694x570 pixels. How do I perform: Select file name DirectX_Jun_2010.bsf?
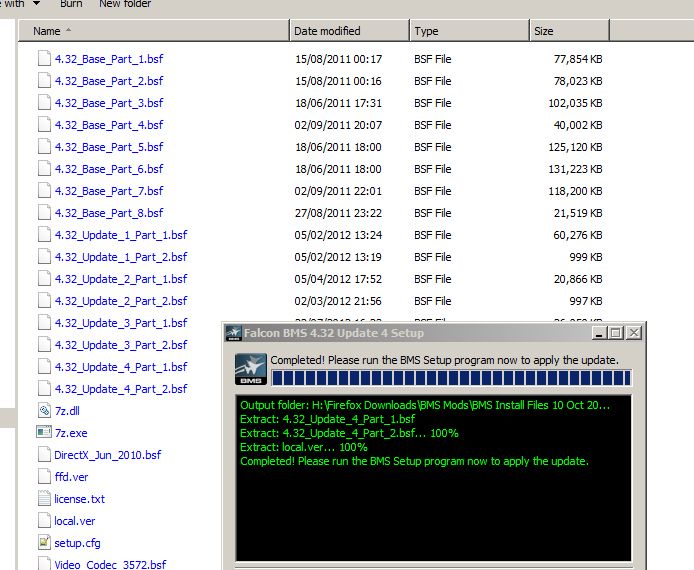108,454
